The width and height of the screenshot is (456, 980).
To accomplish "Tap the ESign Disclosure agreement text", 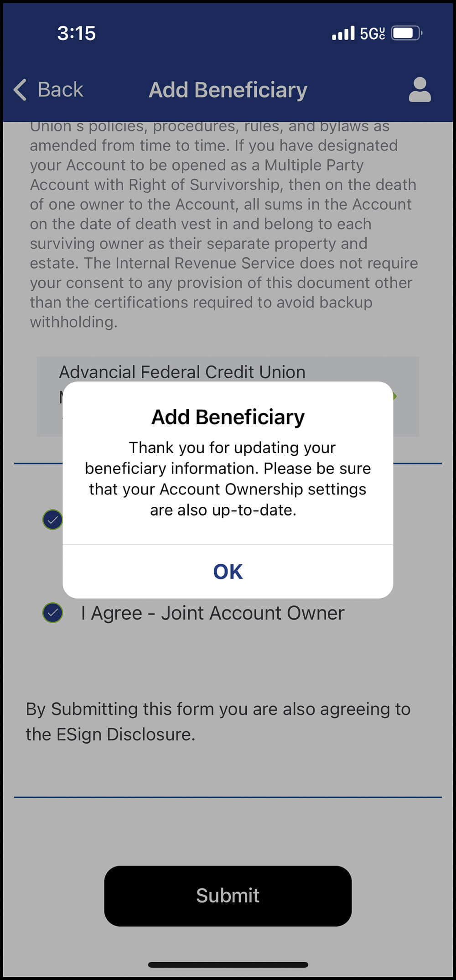I will pyautogui.click(x=218, y=721).
